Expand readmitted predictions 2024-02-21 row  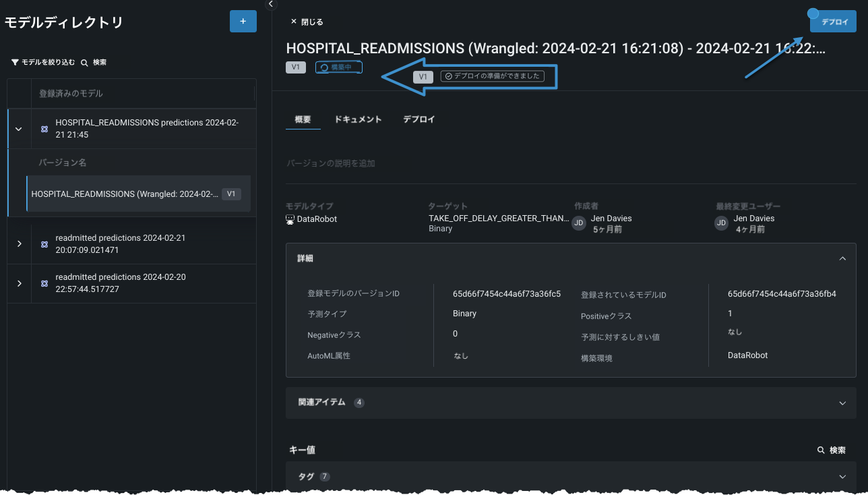[19, 243]
